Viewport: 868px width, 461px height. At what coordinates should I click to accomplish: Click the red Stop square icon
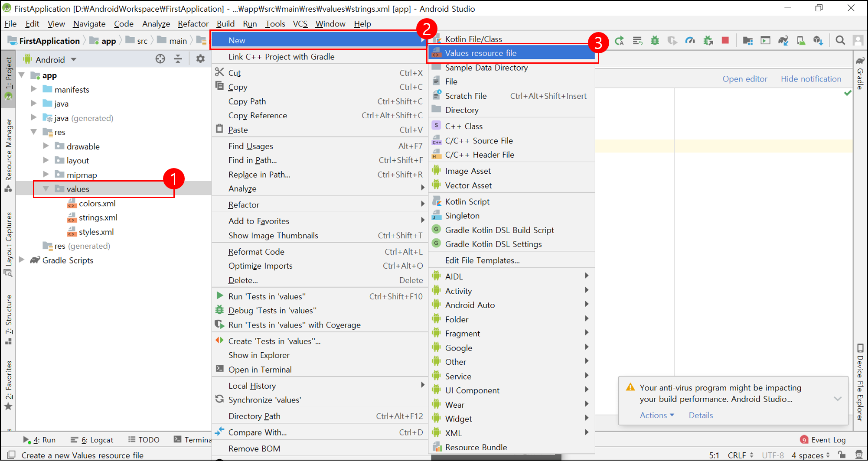click(725, 40)
